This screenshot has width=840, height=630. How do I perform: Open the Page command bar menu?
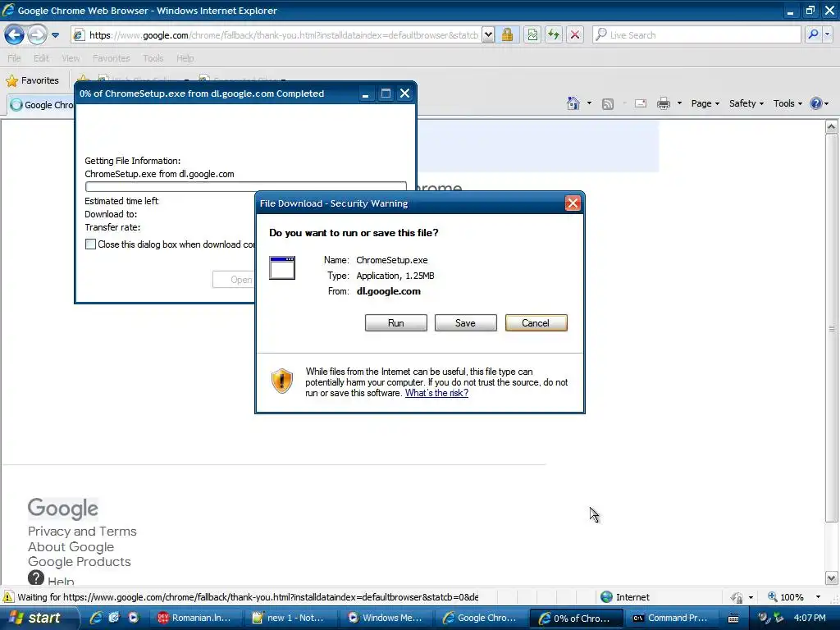tap(705, 103)
